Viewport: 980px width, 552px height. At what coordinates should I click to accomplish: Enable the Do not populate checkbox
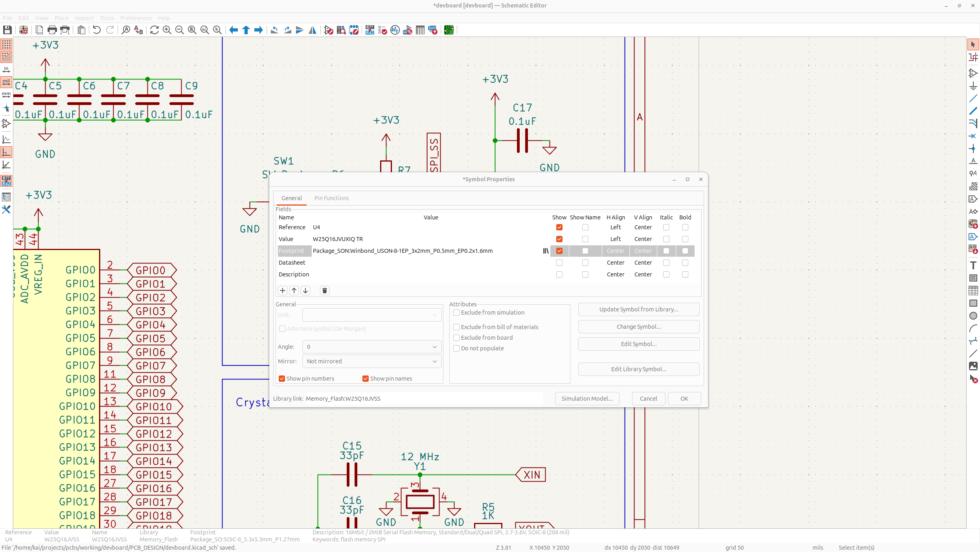[x=456, y=348]
